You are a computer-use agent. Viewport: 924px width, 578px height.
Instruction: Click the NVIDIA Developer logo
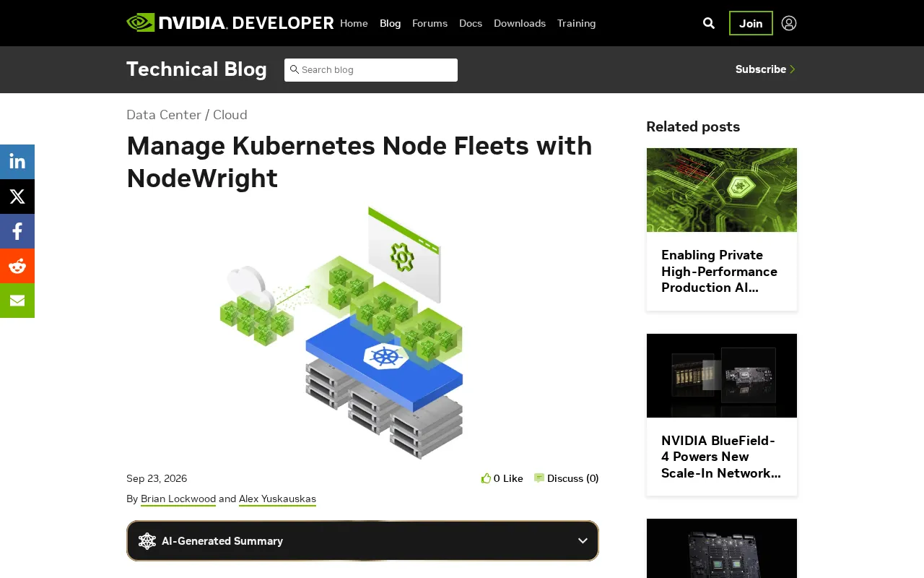(230, 23)
